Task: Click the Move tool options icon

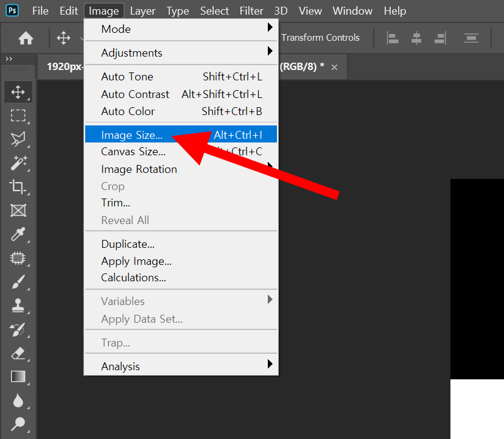Action: 63,38
